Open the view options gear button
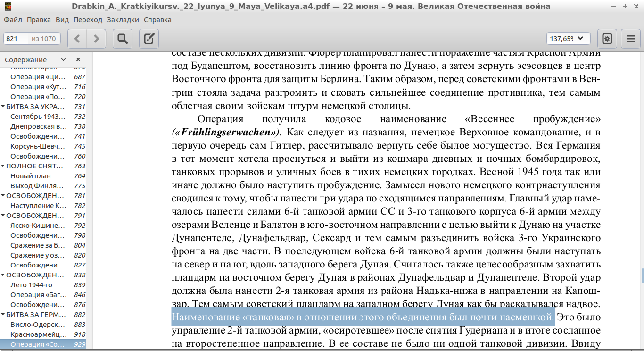The image size is (644, 351). [607, 39]
